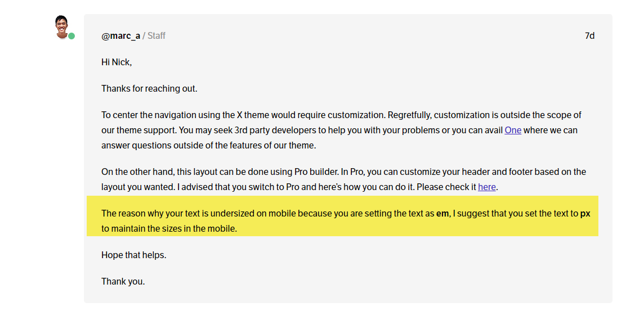Open the 'here' link about switching to Pro
Image resolution: width=644 pixels, height=311 pixels.
(487, 187)
